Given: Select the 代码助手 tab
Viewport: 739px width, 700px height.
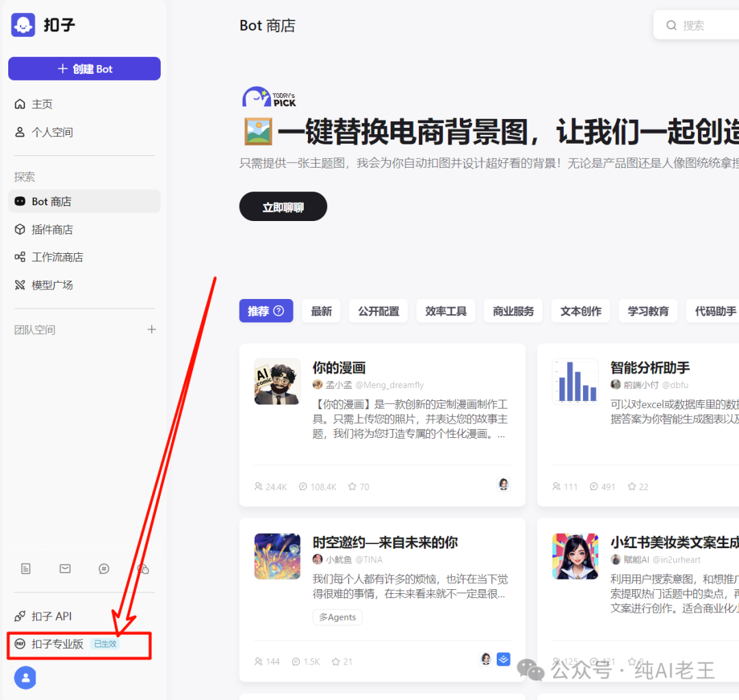Looking at the screenshot, I should (x=712, y=311).
